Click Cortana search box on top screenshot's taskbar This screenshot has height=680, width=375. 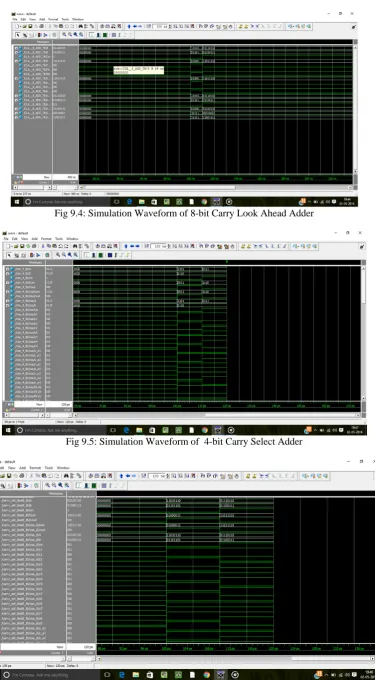click(x=67, y=202)
